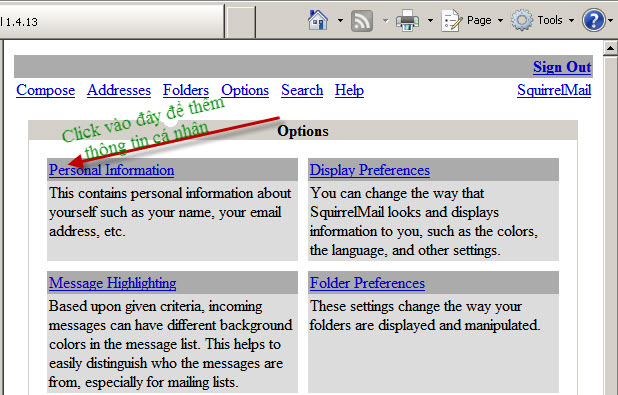Click the blank tab button beside the 1.4.13 tab

pos(241,22)
